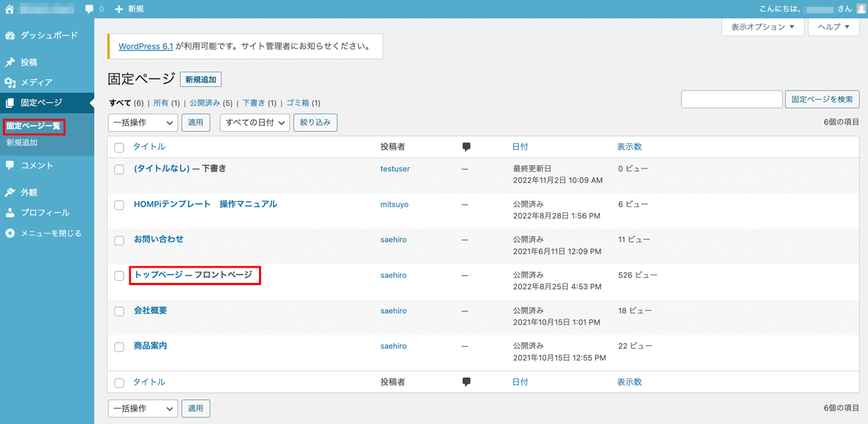Screen dimensions: 868x424
Task: Click the home icon in admin bar
Action: click(x=9, y=9)
